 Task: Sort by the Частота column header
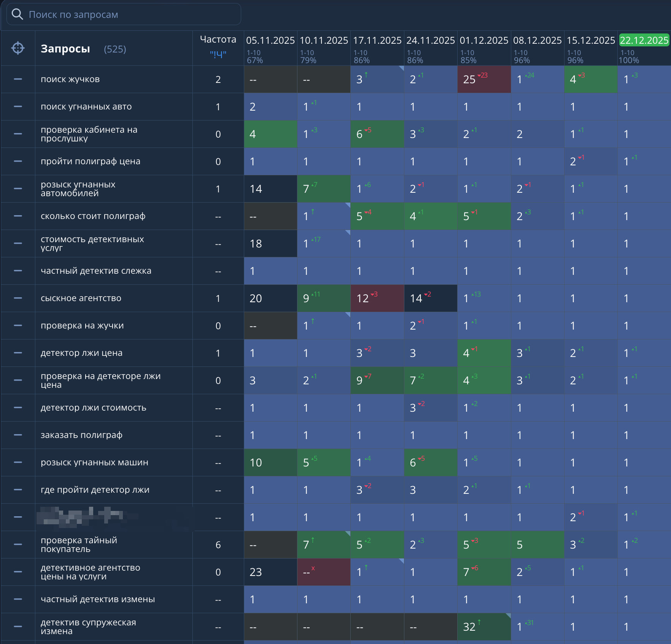coord(218,40)
